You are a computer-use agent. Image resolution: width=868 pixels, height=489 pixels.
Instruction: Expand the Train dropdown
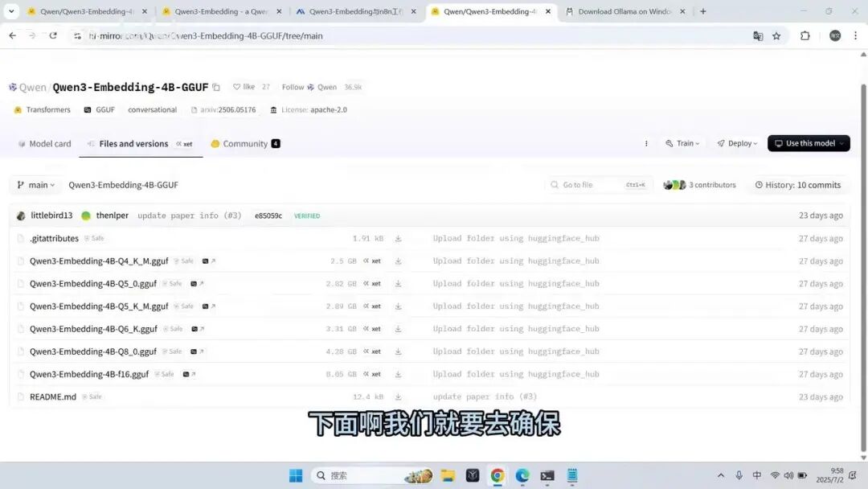tap(682, 143)
